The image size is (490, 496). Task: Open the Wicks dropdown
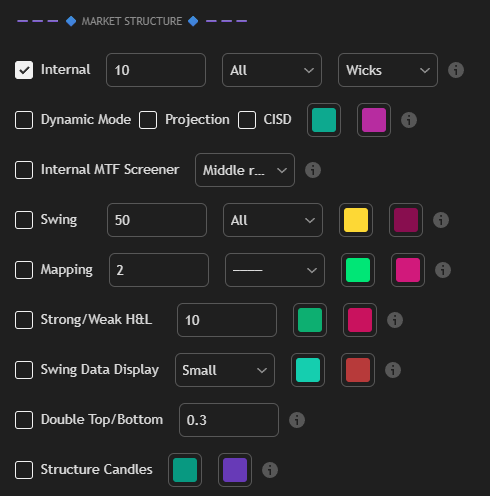point(388,70)
